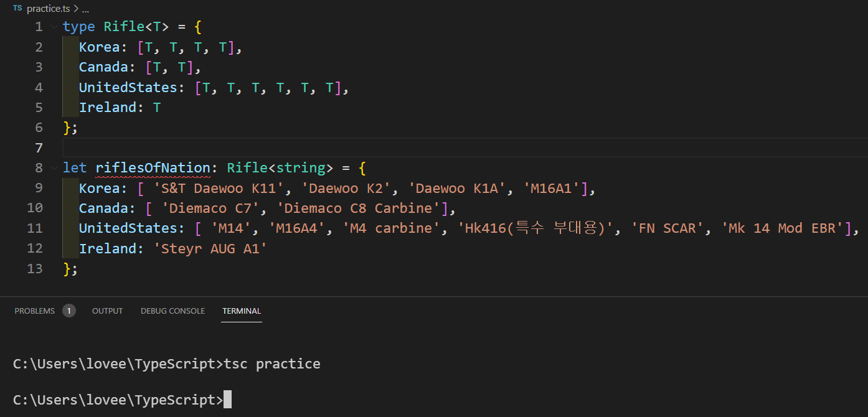Click the 'let' keyword on line 8
Screen dimensions: 868x417
click(x=75, y=168)
